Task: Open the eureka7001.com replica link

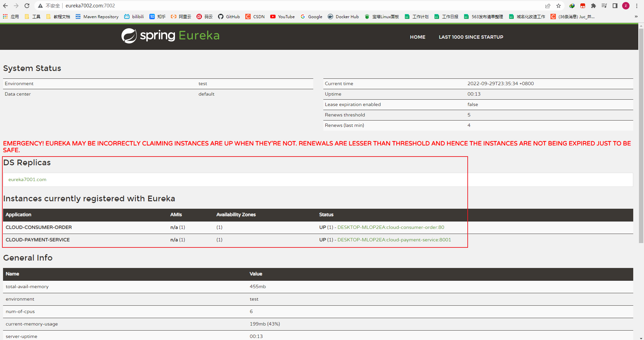Action: click(x=27, y=179)
